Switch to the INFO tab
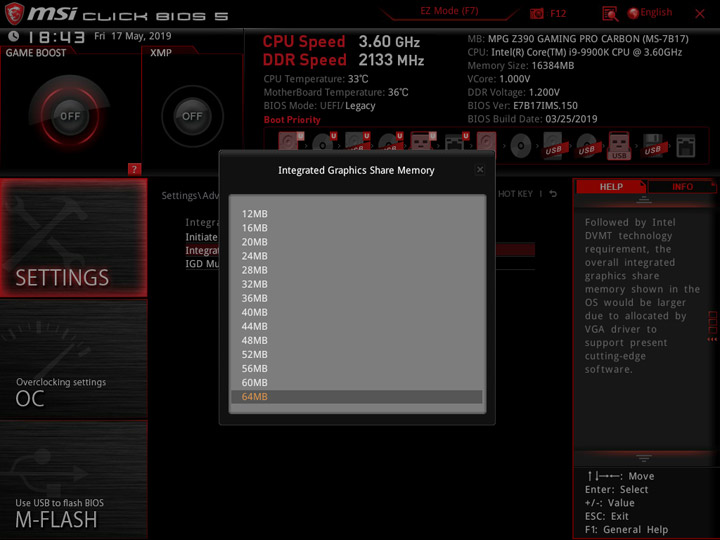Screen dimensions: 720x540 pyautogui.click(x=682, y=186)
